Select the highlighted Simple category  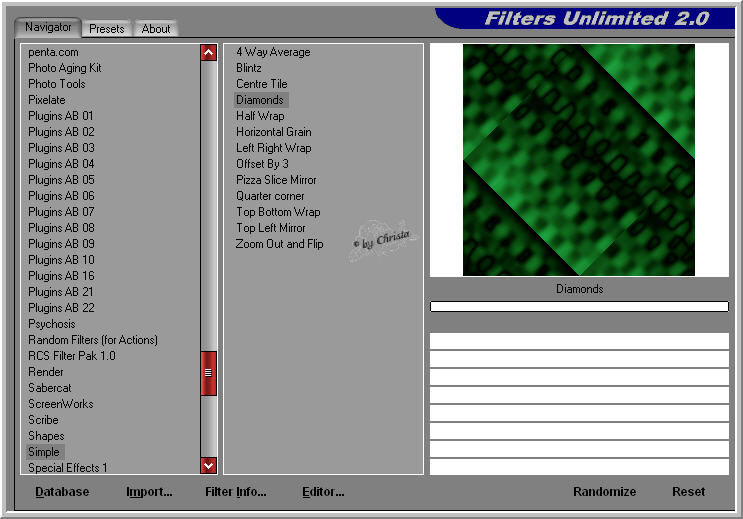click(44, 452)
